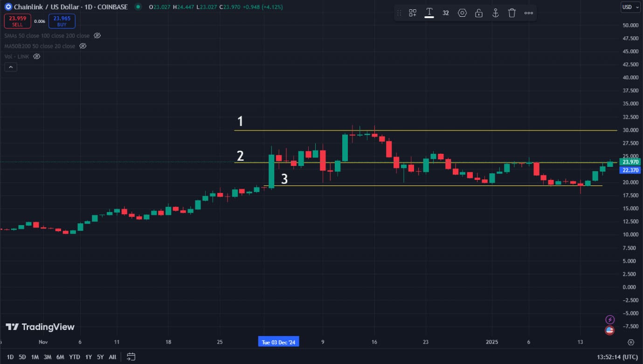The width and height of the screenshot is (643, 364).
Task: Toggle visibility of SMAs 50 100 200 indicator
Action: [x=97, y=35]
